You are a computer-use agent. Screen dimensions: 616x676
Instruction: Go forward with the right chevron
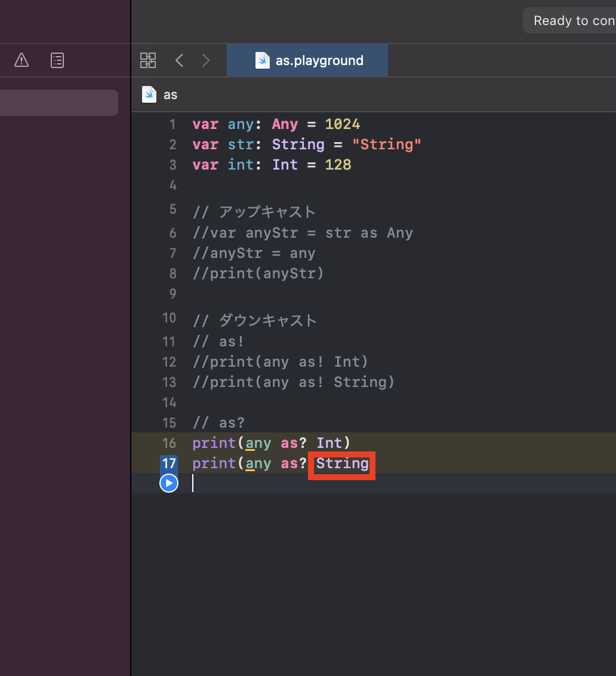point(206,60)
